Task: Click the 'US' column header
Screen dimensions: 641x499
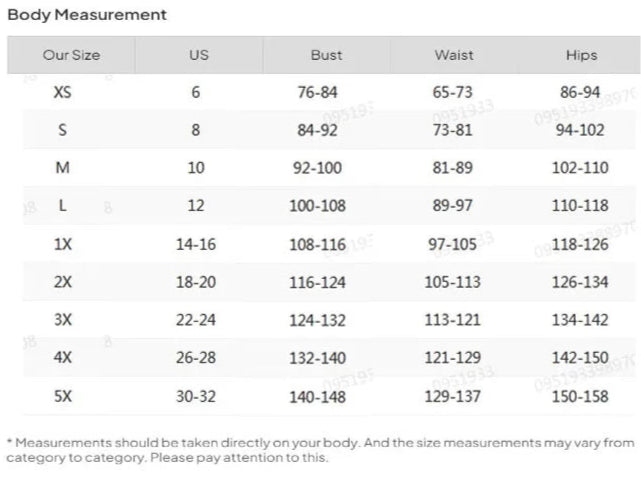Action: (x=198, y=55)
